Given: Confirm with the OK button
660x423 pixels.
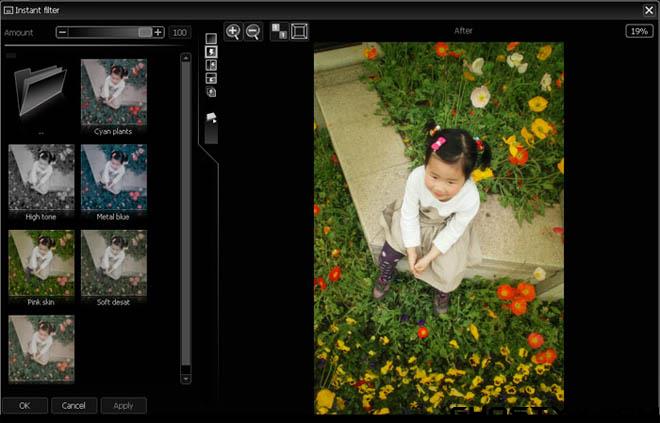Looking at the screenshot, I should (24, 406).
